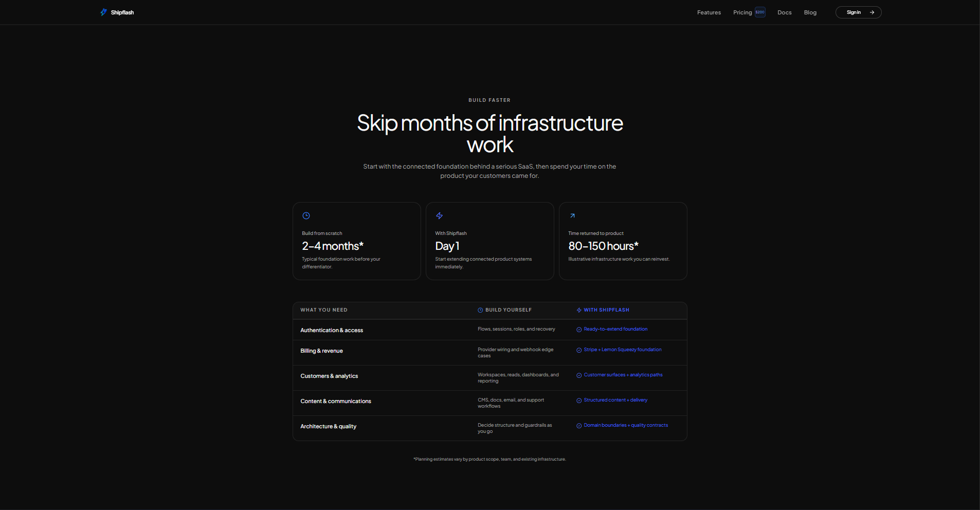This screenshot has width=980, height=510.
Task: Click the 'WHAT YOU NEED' column header
Action: pos(324,310)
